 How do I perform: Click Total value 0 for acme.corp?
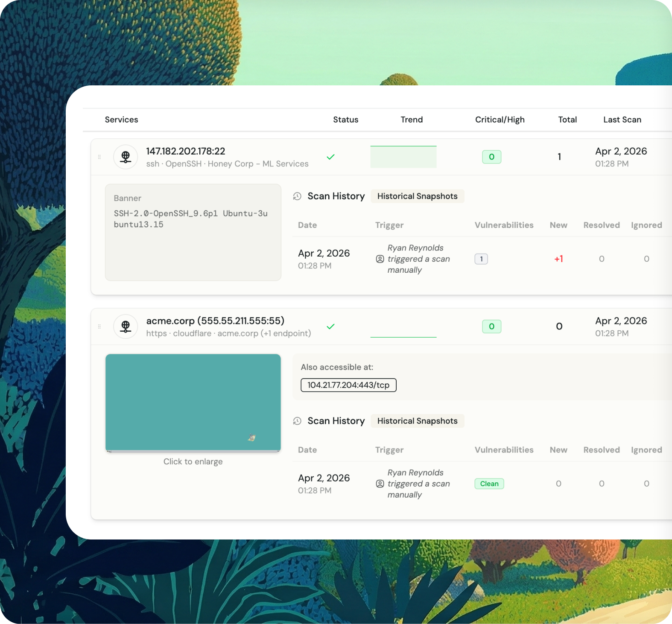point(559,327)
